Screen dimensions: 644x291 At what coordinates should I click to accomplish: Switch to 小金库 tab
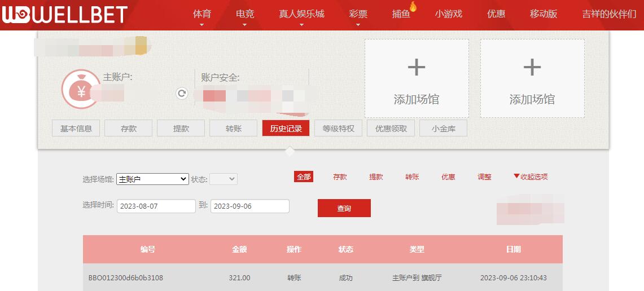click(x=443, y=129)
